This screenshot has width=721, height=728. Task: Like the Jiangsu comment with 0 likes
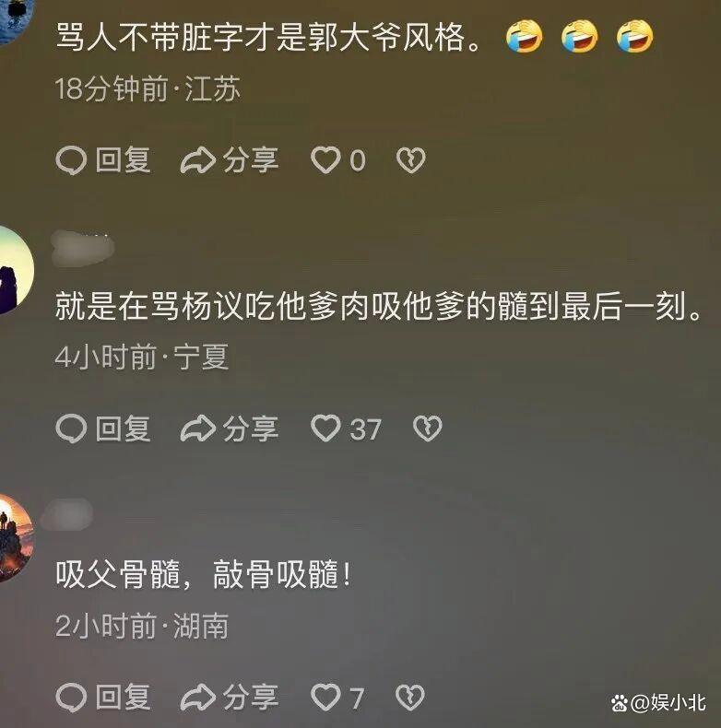tap(325, 160)
